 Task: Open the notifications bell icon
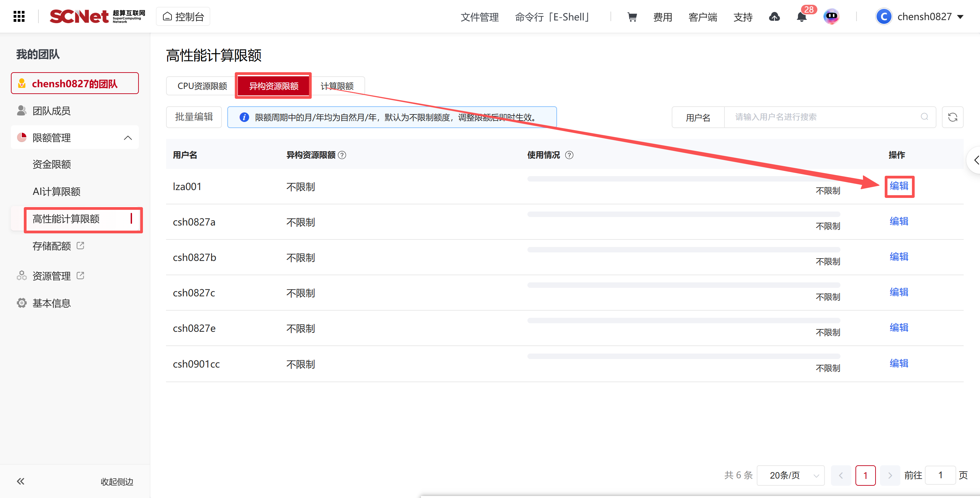tap(801, 17)
